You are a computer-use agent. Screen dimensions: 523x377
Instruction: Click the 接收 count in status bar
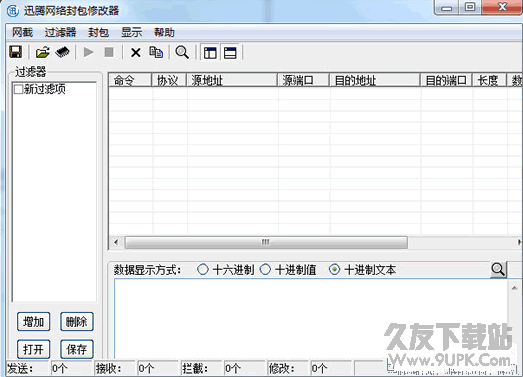click(157, 368)
